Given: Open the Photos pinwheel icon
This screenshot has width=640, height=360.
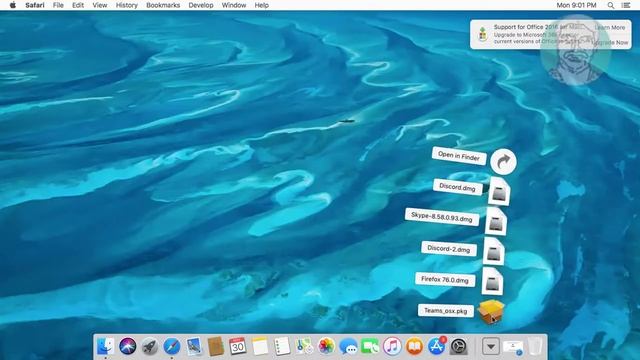Looking at the screenshot, I should point(326,347).
